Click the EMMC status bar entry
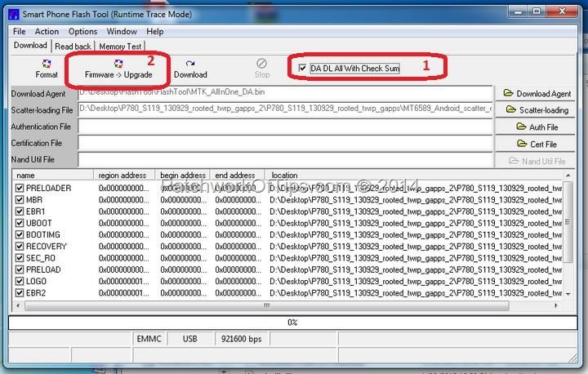This screenshot has width=588, height=374. coord(149,339)
